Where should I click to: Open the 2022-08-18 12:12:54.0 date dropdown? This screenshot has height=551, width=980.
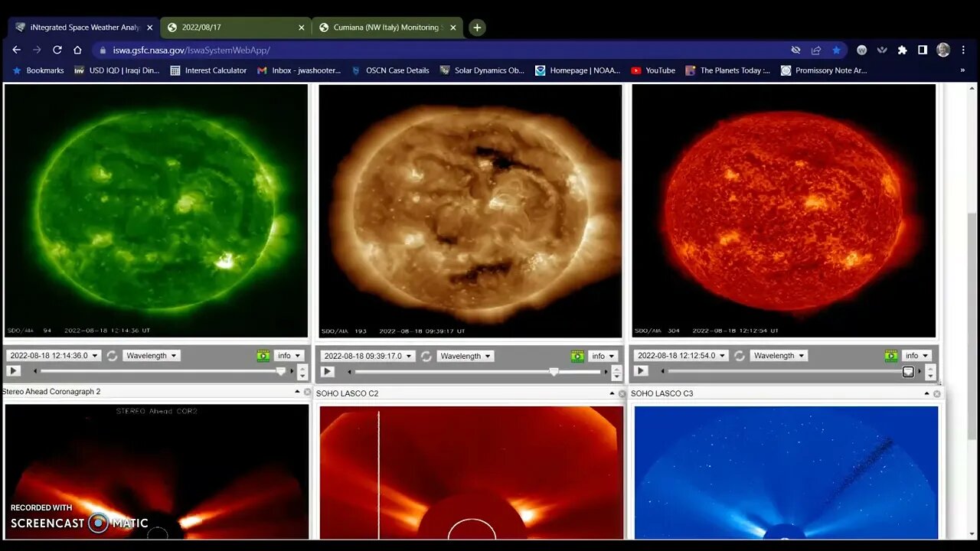681,356
